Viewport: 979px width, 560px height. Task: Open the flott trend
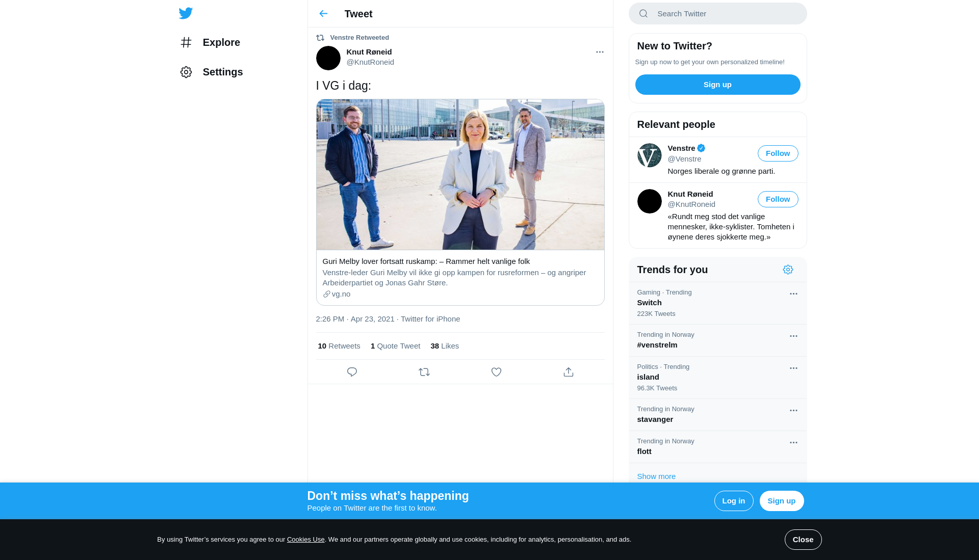point(718,447)
